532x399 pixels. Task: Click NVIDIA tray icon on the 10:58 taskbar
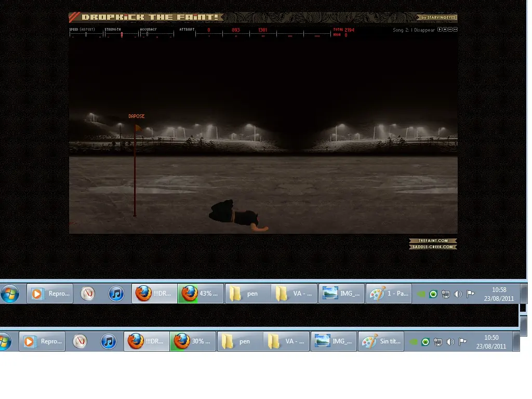click(x=421, y=294)
